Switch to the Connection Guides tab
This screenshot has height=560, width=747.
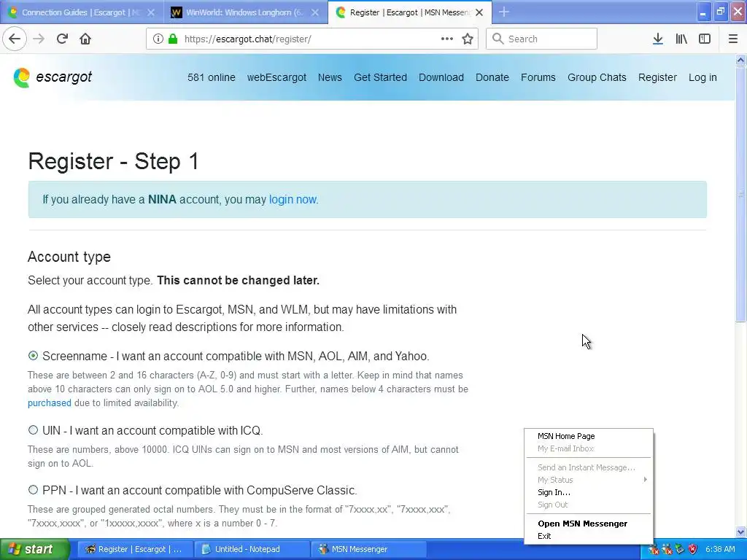tap(82, 12)
